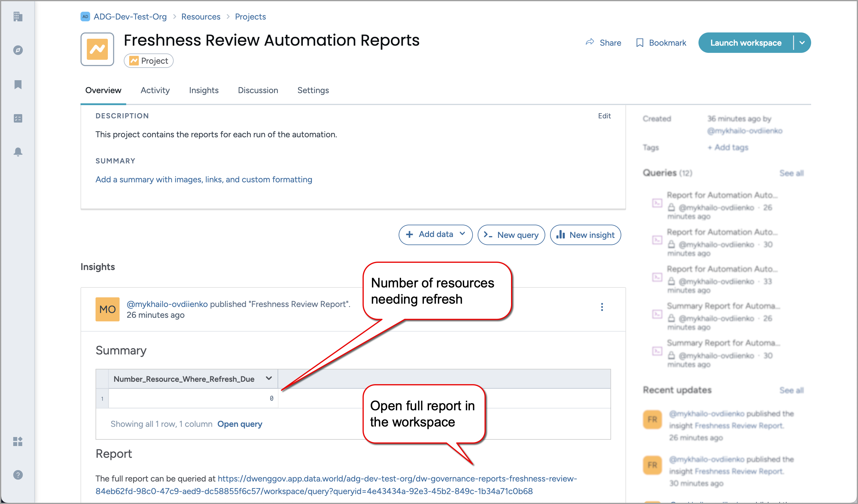Open the help question mark icon
Viewport: 858px width, 504px height.
18,475
